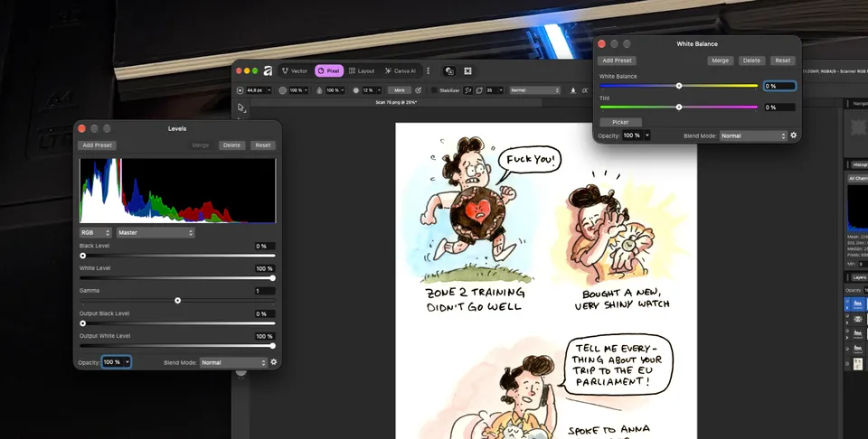Open the White Balance Opacity dropdown arrow
This screenshot has height=439, width=868.
[x=647, y=135]
